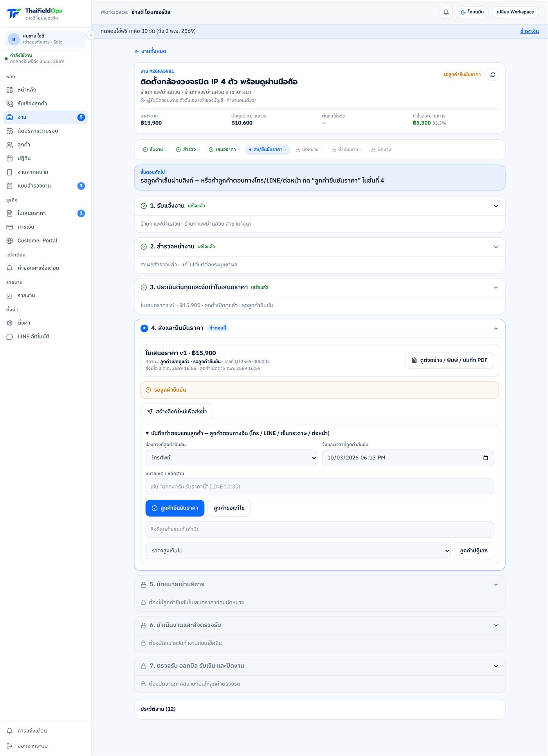
Task: Open แบบสำรวจงาน in sidebar
Action: point(45,186)
